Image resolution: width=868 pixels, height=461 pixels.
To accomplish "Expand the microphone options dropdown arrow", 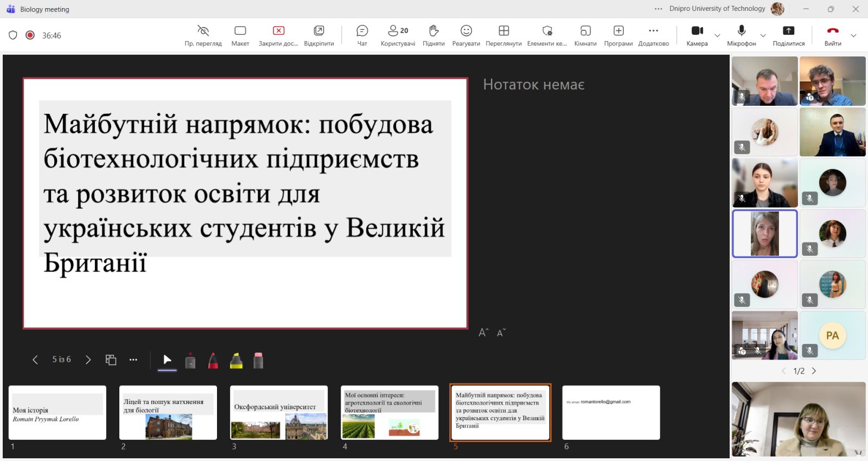I will 763,36.
